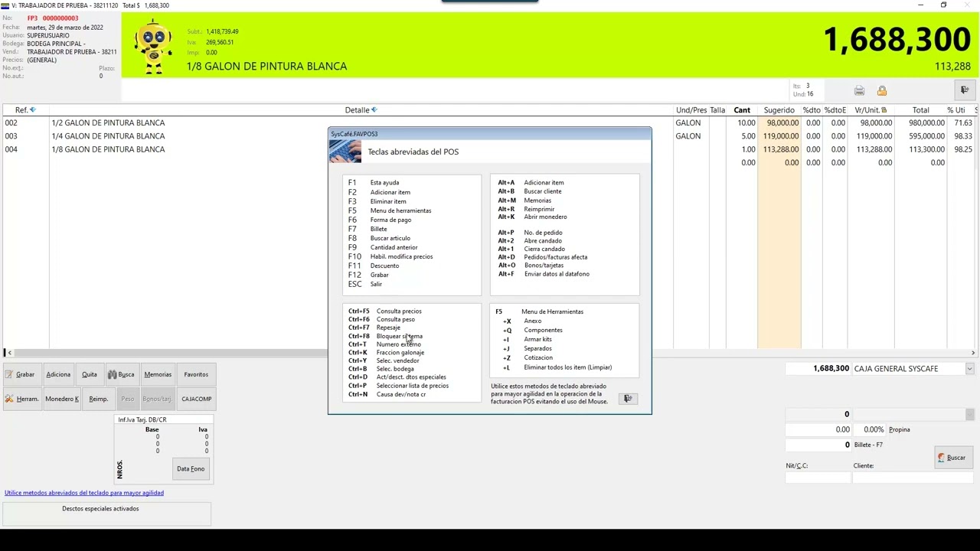Screen dimensions: 980x551
Task: Click the Alt+F Enviar datos al datafono entry
Action: [544, 274]
